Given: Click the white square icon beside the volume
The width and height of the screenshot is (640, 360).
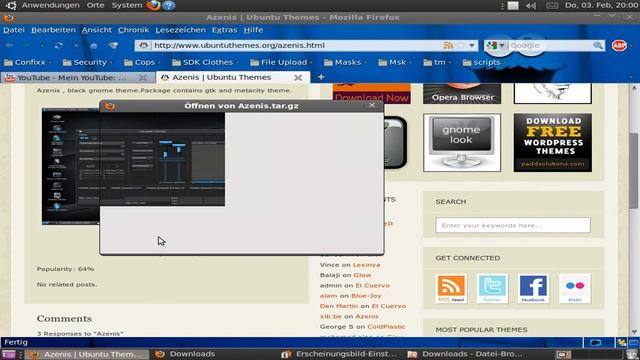Looking at the screenshot, I should 513,5.
